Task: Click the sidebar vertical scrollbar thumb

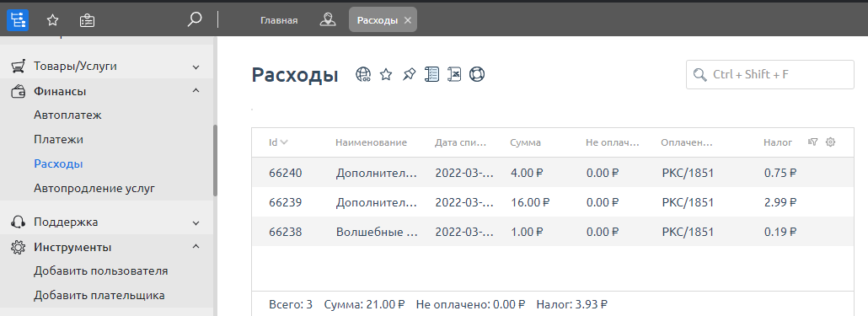Action: (x=216, y=160)
